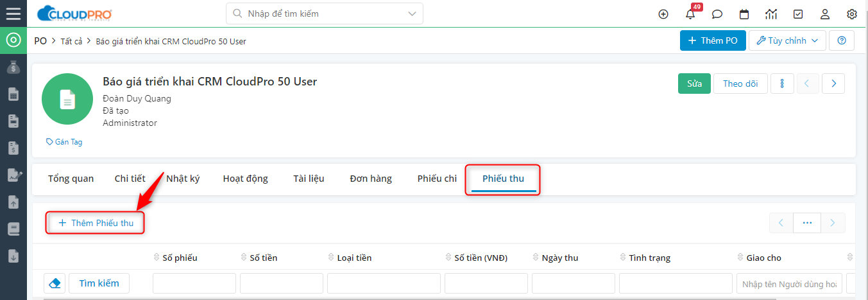The image size is (868, 300).
Task: Switch to the Nhật ký tab
Action: 183,179
